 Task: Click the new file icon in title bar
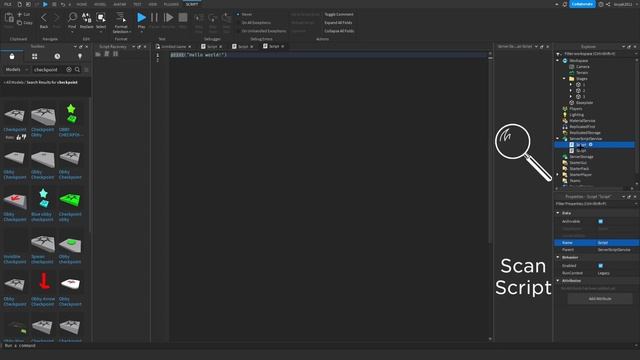19,4
